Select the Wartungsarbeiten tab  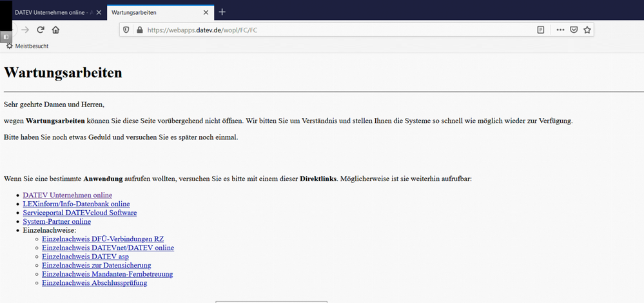[x=160, y=12]
